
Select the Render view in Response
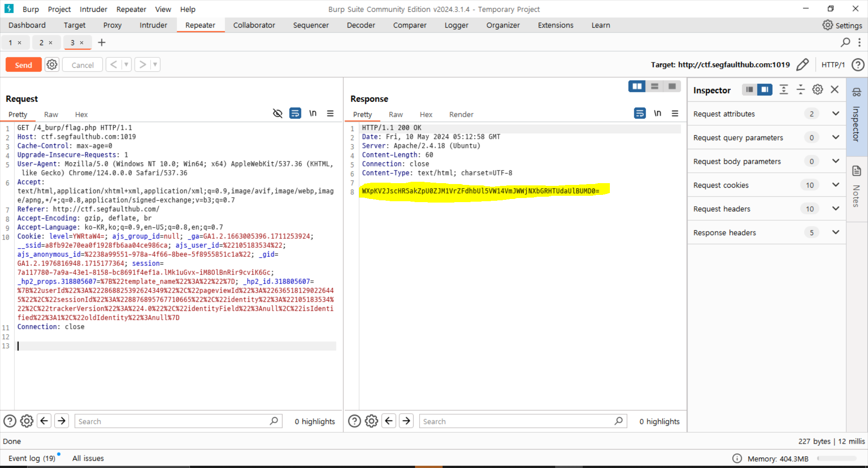pos(461,114)
